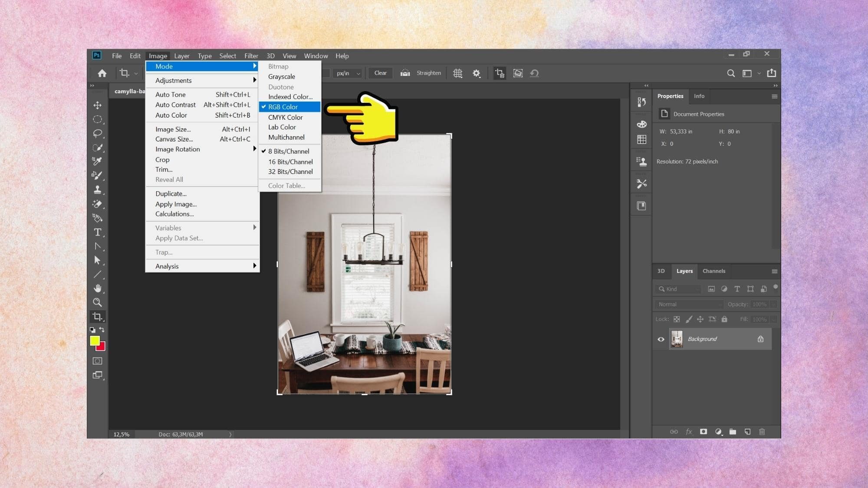
Task: Select the Lasso tool
Action: [98, 133]
